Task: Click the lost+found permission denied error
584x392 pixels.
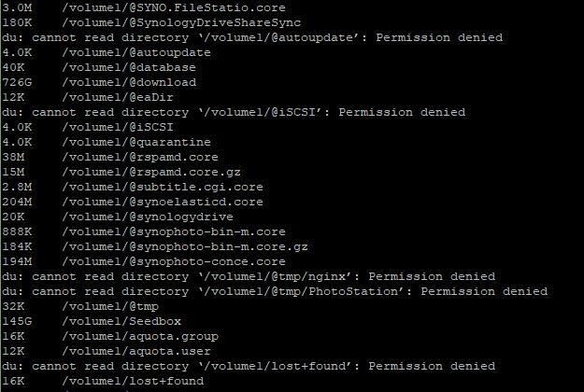Action: coord(249,366)
